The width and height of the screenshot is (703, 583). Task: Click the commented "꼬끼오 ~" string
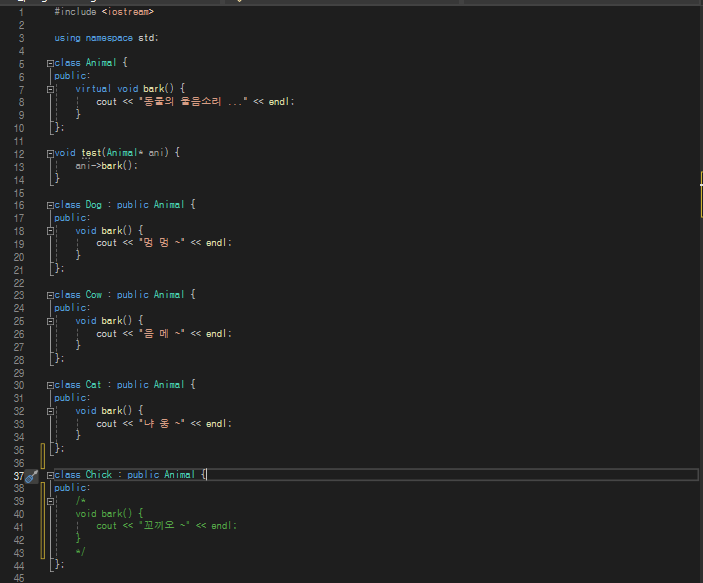[x=165, y=525]
